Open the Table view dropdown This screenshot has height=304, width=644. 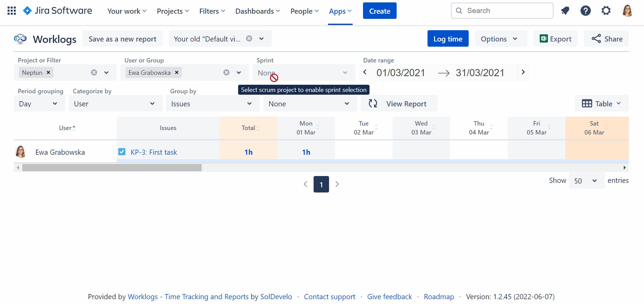(x=602, y=103)
